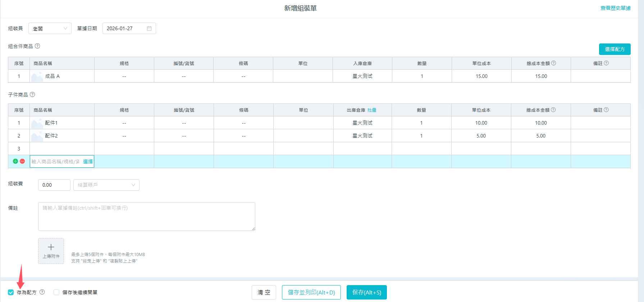Click 儲存並列印(Alt+D) button
Image resolution: width=644 pixels, height=302 pixels.
click(x=311, y=292)
